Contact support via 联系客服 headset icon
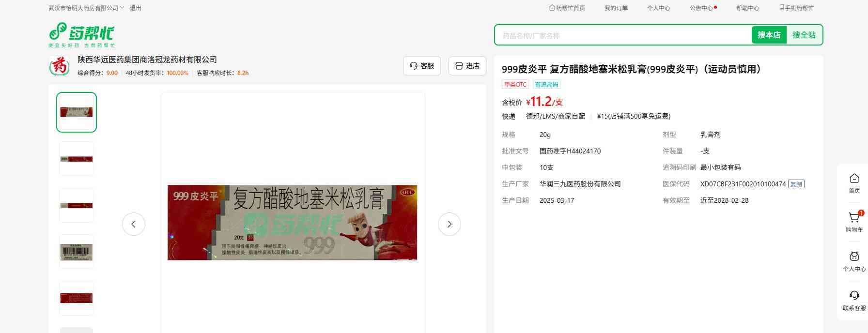Viewport: 868px width, 333px height. 854,296
